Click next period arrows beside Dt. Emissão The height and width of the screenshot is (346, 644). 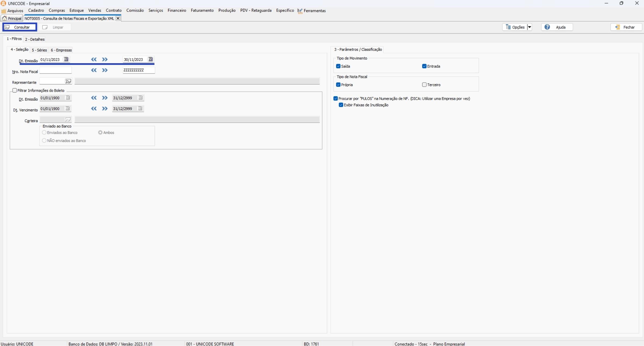pyautogui.click(x=105, y=59)
